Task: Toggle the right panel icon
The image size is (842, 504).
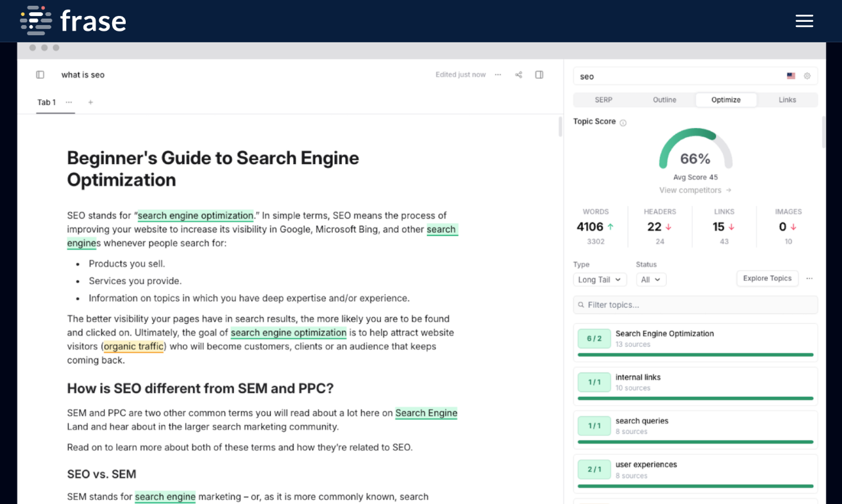Action: pos(539,74)
